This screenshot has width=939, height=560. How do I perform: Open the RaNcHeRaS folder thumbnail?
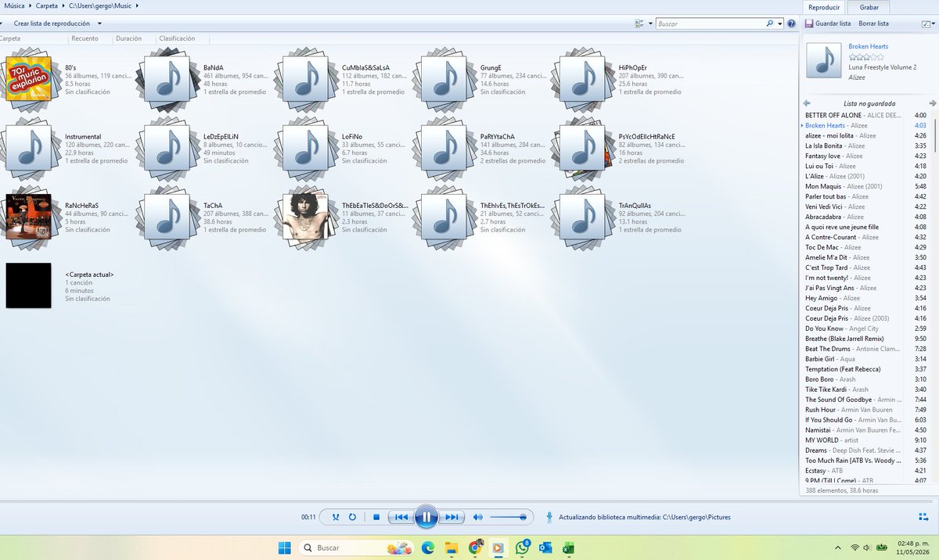pos(28,217)
